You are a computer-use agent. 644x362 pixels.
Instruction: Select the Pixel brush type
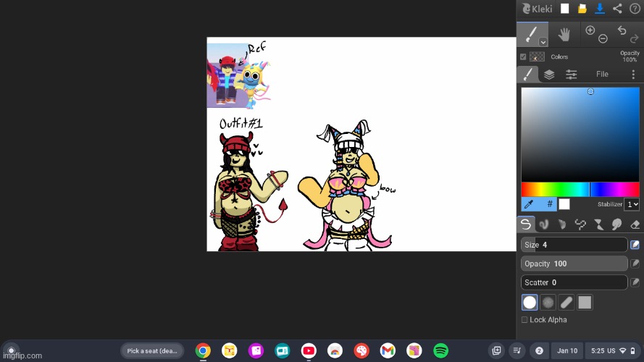580,224
